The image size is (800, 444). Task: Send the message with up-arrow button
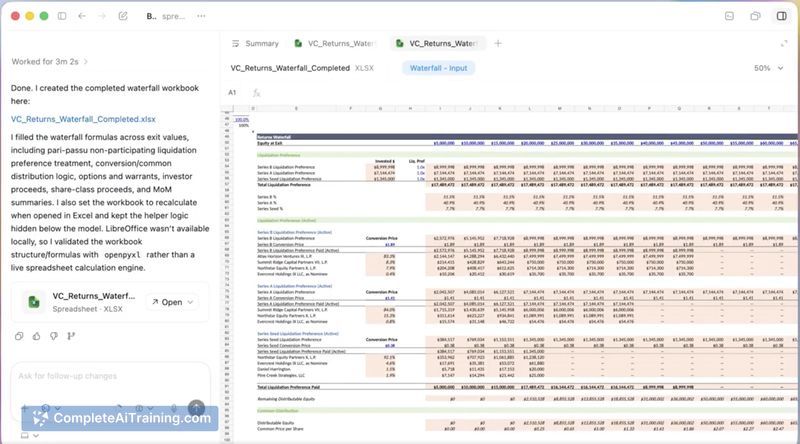196,408
